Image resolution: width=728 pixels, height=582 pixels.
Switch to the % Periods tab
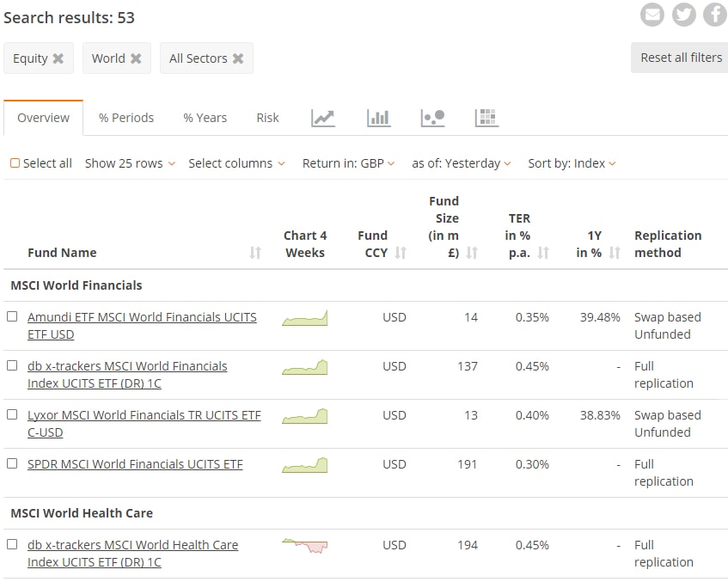coord(126,118)
